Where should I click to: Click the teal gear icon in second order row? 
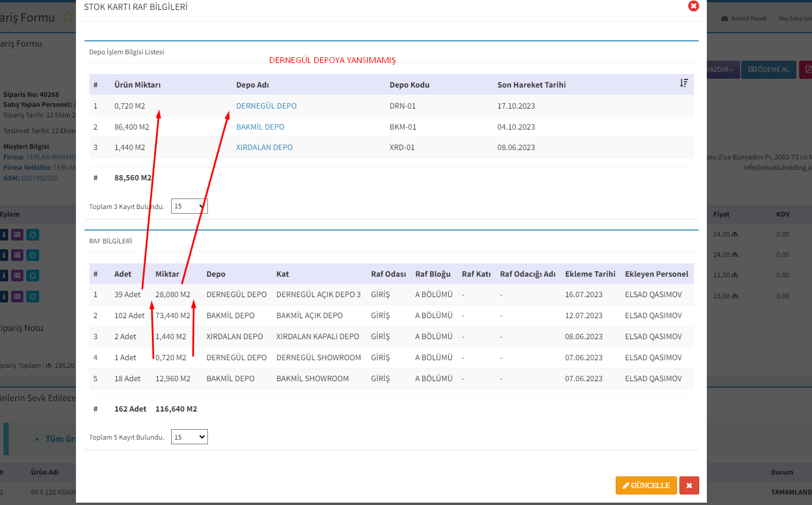[33, 255]
